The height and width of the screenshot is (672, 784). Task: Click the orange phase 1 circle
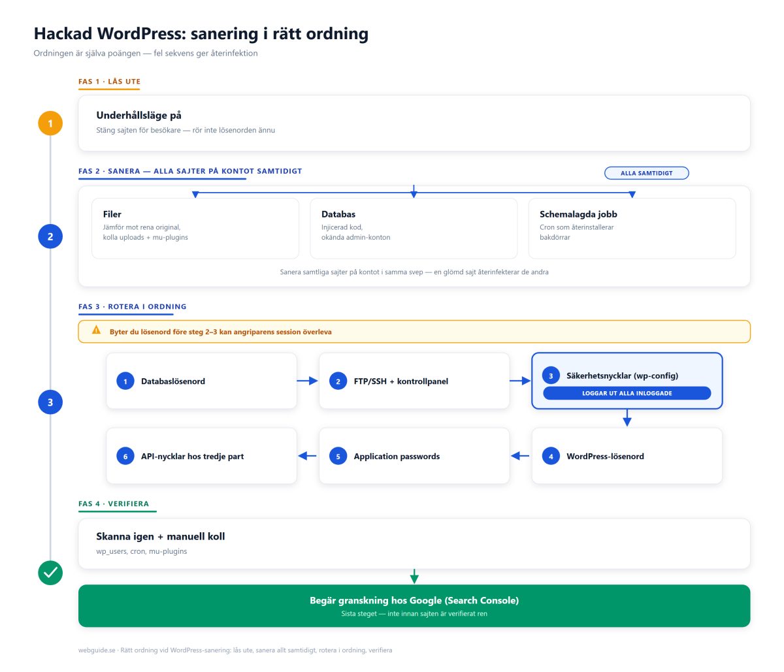tap(50, 123)
